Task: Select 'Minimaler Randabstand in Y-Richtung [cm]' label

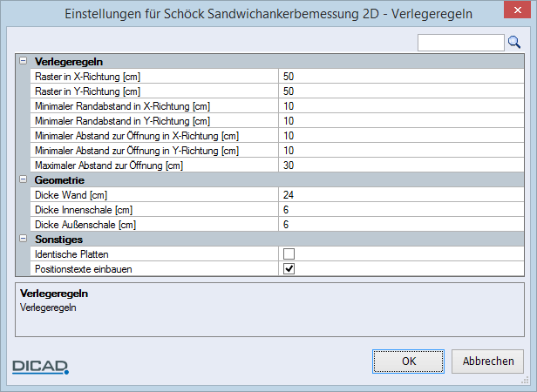Action: pyautogui.click(x=123, y=121)
